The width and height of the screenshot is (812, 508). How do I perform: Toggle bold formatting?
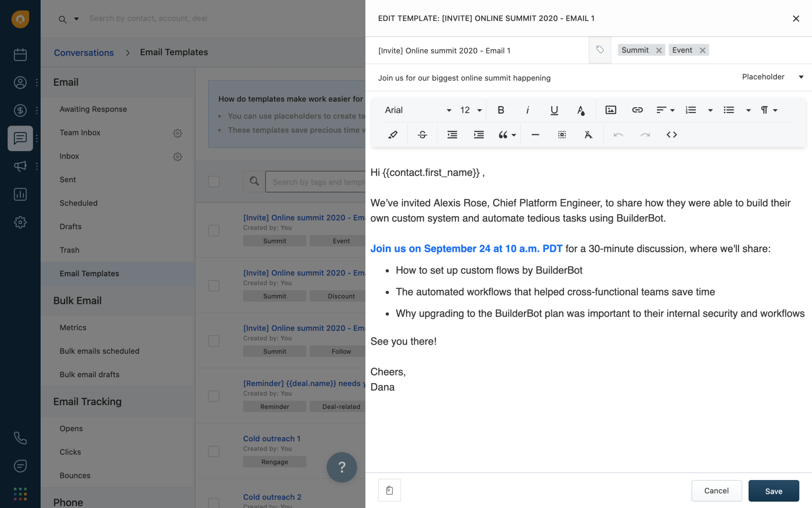tap(501, 110)
